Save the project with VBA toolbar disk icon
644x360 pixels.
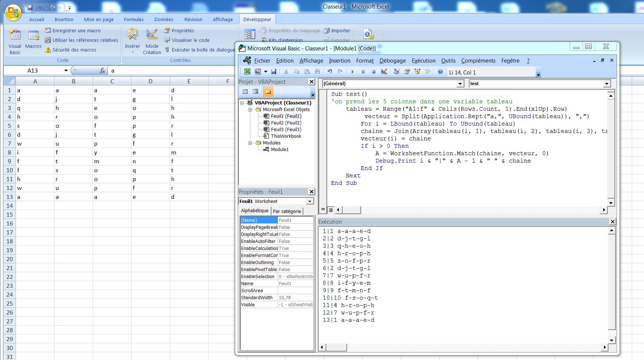[x=274, y=71]
